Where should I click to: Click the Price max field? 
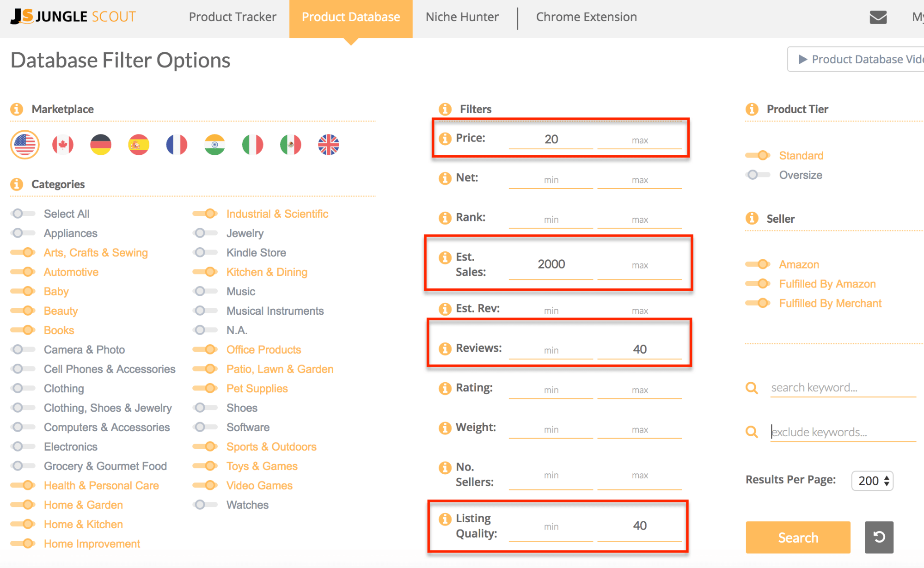pyautogui.click(x=640, y=140)
